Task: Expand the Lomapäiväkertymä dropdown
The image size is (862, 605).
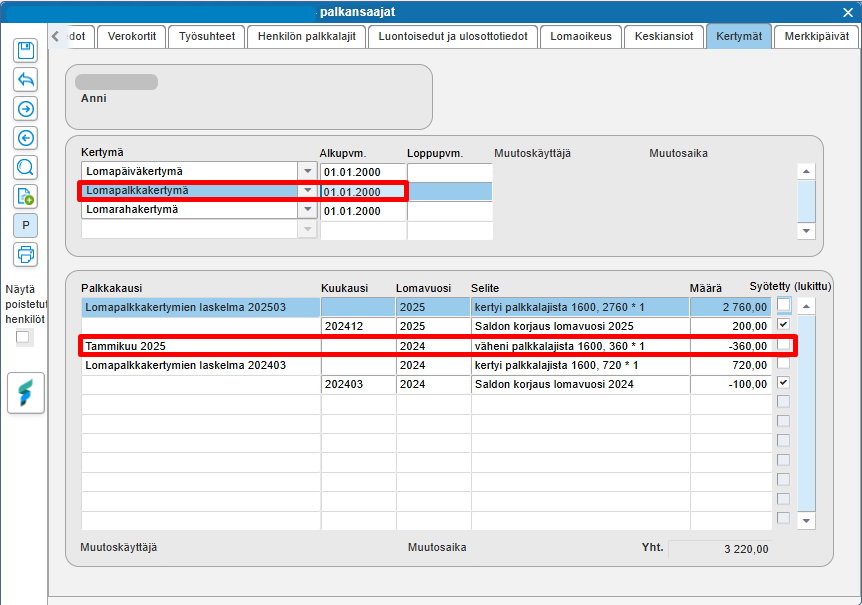Action: tap(308, 171)
